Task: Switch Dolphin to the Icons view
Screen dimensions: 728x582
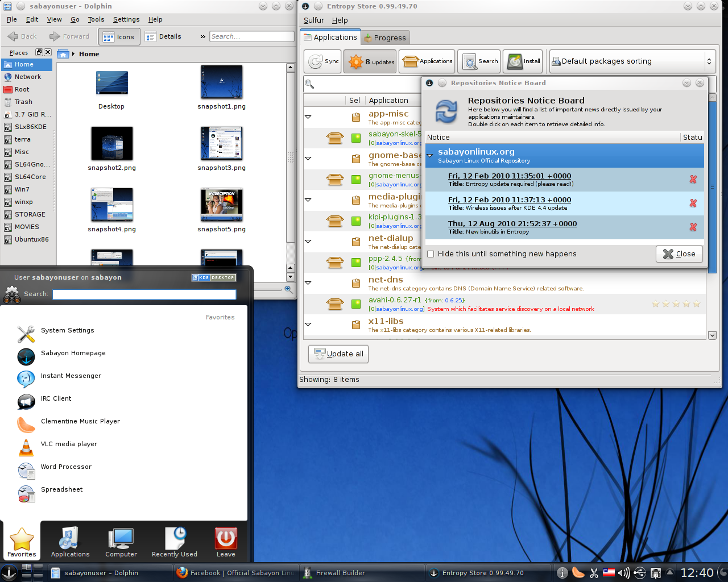Action: pyautogui.click(x=119, y=37)
